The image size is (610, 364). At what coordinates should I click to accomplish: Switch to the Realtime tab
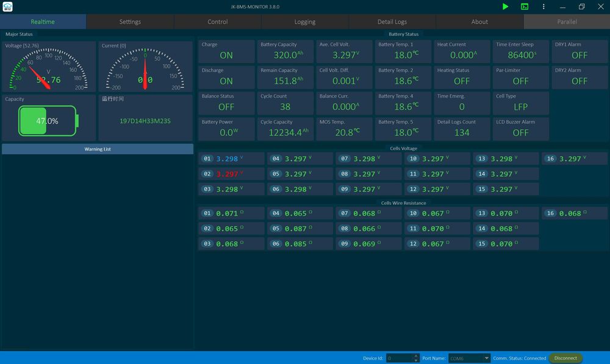[43, 22]
